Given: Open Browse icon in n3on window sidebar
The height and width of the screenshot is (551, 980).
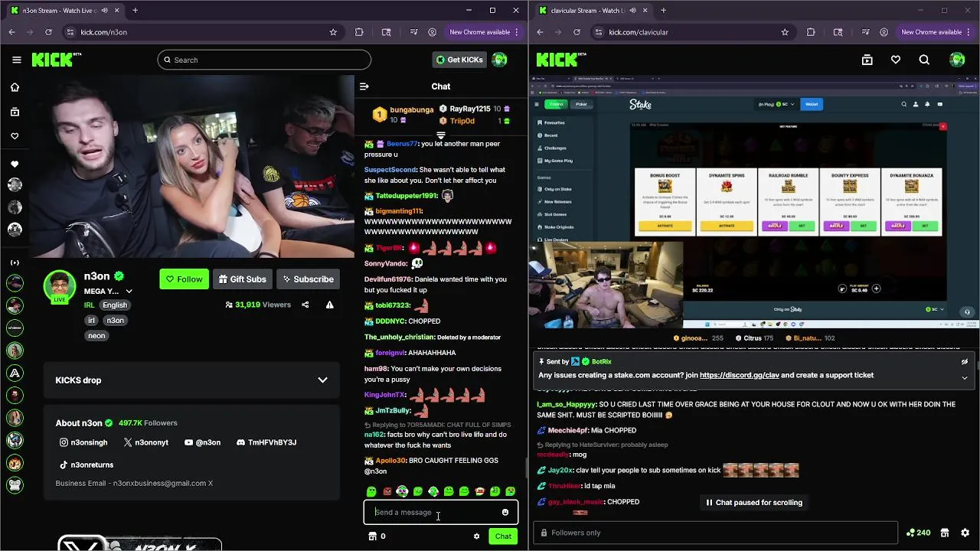Looking at the screenshot, I should click(15, 112).
